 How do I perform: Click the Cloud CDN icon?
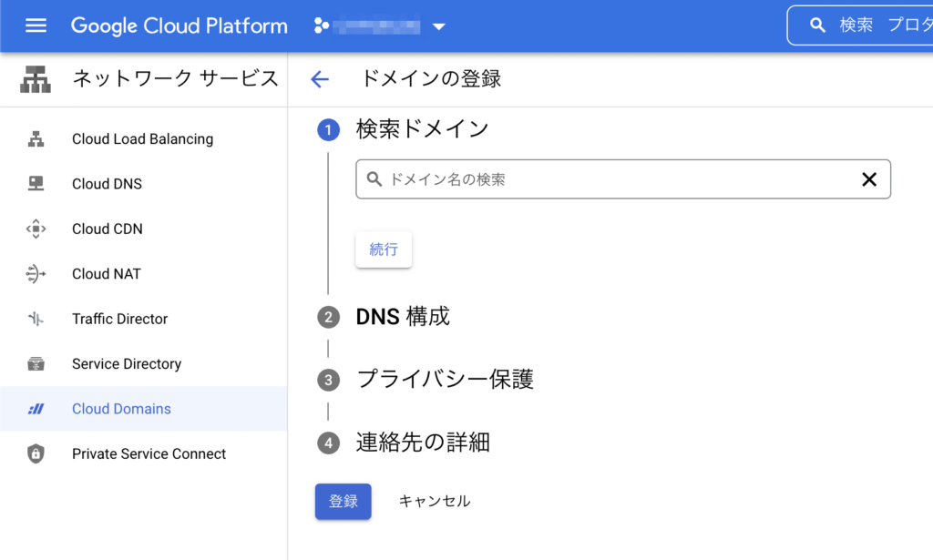point(36,229)
